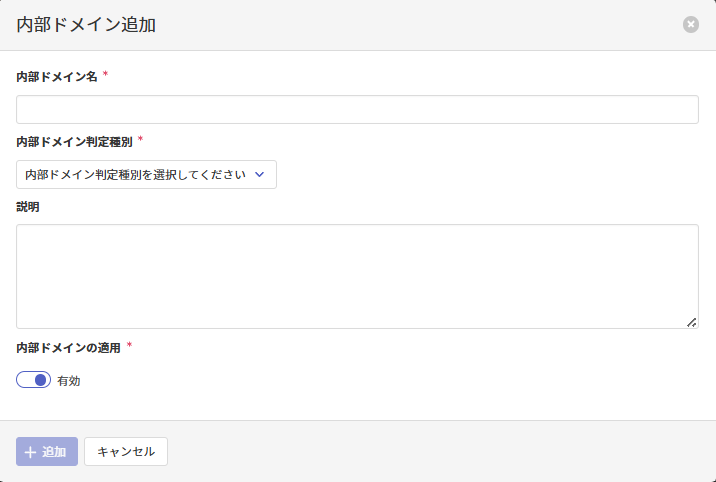Click the 内部ドメイン判定種別 field label
The height and width of the screenshot is (482, 716).
pos(74,142)
